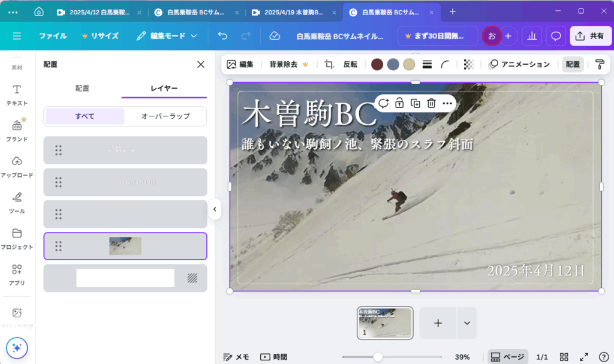The image size is (614, 364).
Task: Toggle the grid view icon in the status bar
Action: click(564, 357)
